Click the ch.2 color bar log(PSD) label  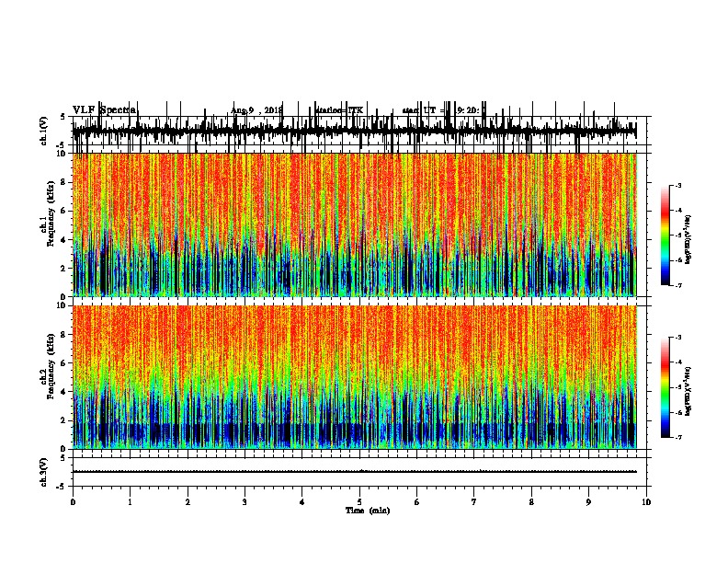click(x=688, y=391)
